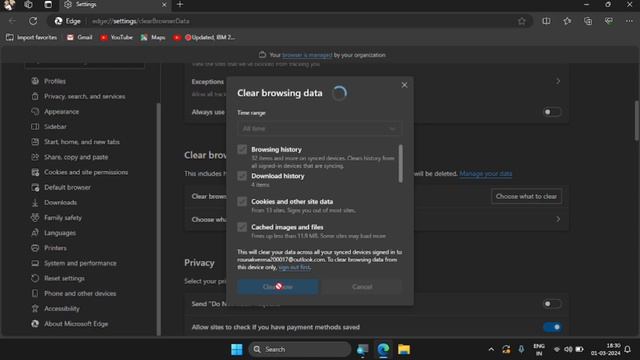The height and width of the screenshot is (360, 640).
Task: Click the Family safety icon
Action: 35,218
